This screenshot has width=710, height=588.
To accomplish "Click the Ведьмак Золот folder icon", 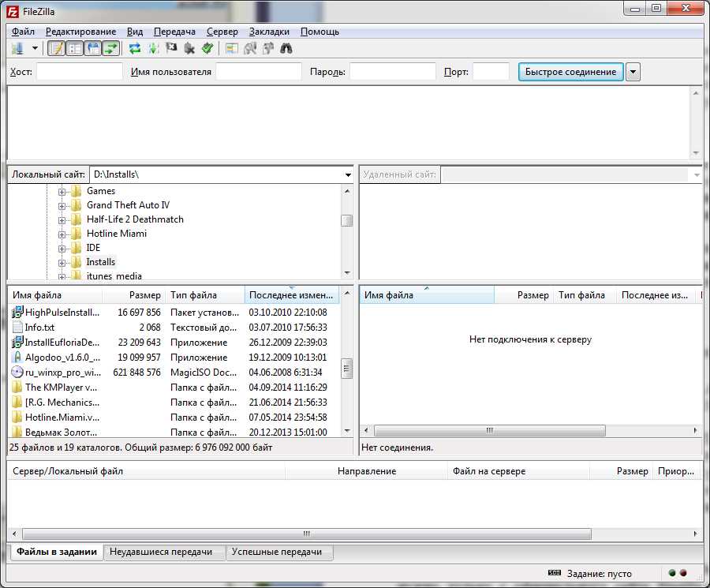I will (x=17, y=431).
